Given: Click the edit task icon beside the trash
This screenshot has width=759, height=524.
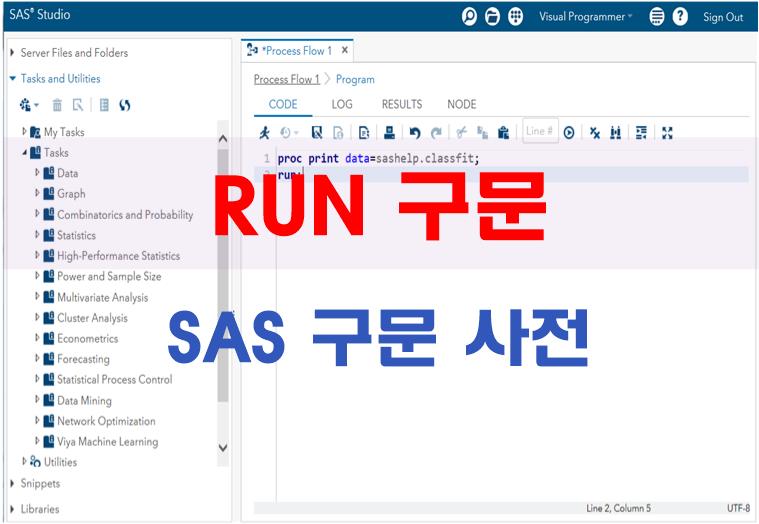Looking at the screenshot, I should (x=78, y=105).
